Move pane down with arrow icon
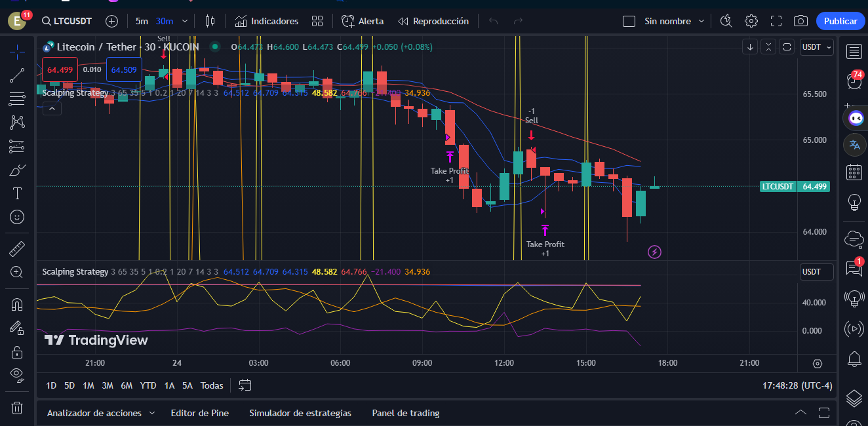Viewport: 868px width, 426px height. tap(750, 47)
